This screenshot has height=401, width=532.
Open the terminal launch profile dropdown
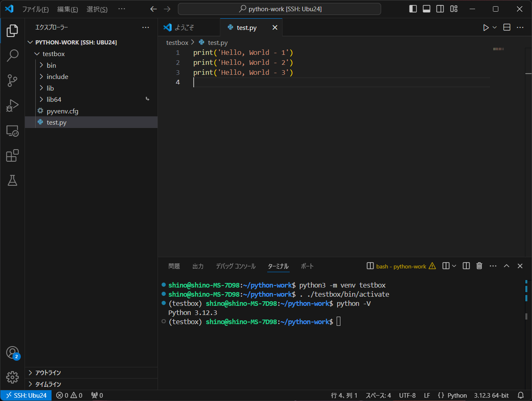tap(453, 266)
